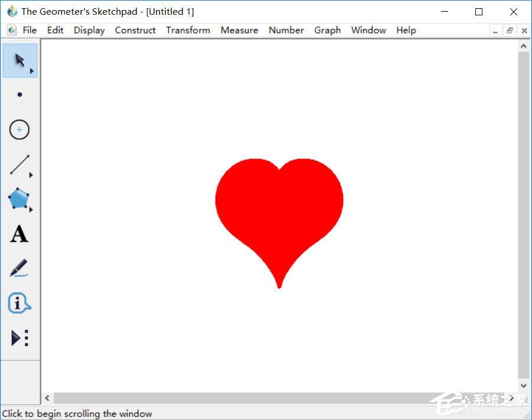Click the horizontal scrollbar left arrow
Screen dimensions: 532x420
(47, 398)
